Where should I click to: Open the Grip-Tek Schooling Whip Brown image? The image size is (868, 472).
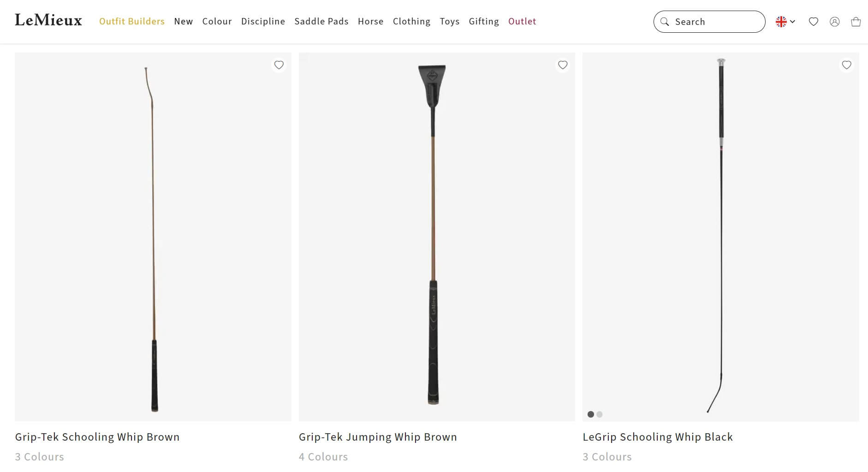[x=153, y=236]
